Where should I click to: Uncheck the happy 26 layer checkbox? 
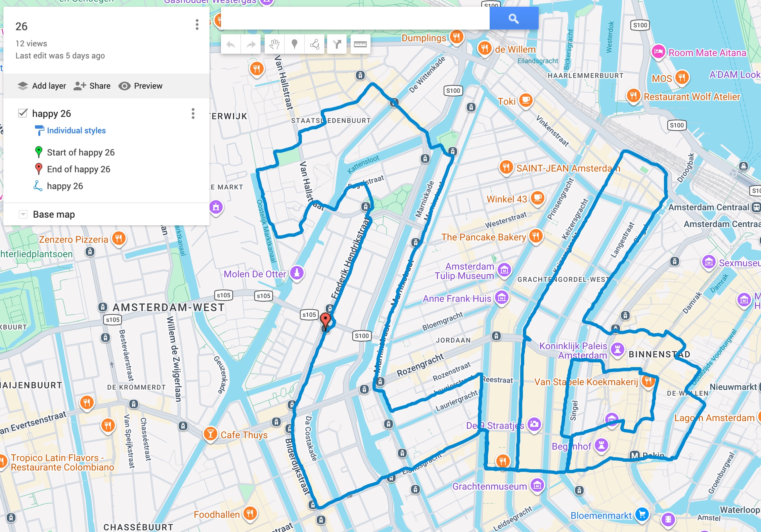[23, 113]
